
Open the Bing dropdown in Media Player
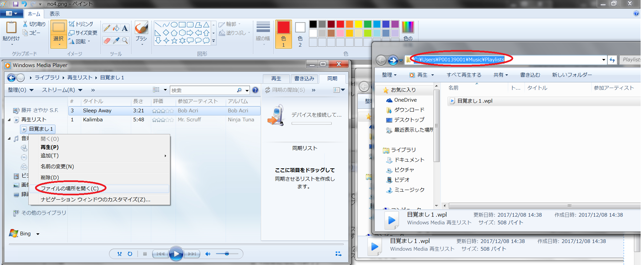point(38,234)
